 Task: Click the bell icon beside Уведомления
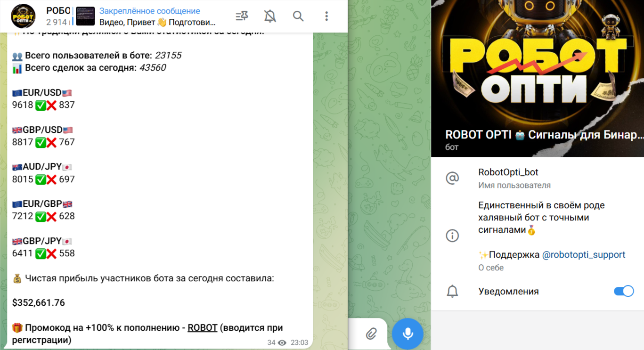pos(452,292)
